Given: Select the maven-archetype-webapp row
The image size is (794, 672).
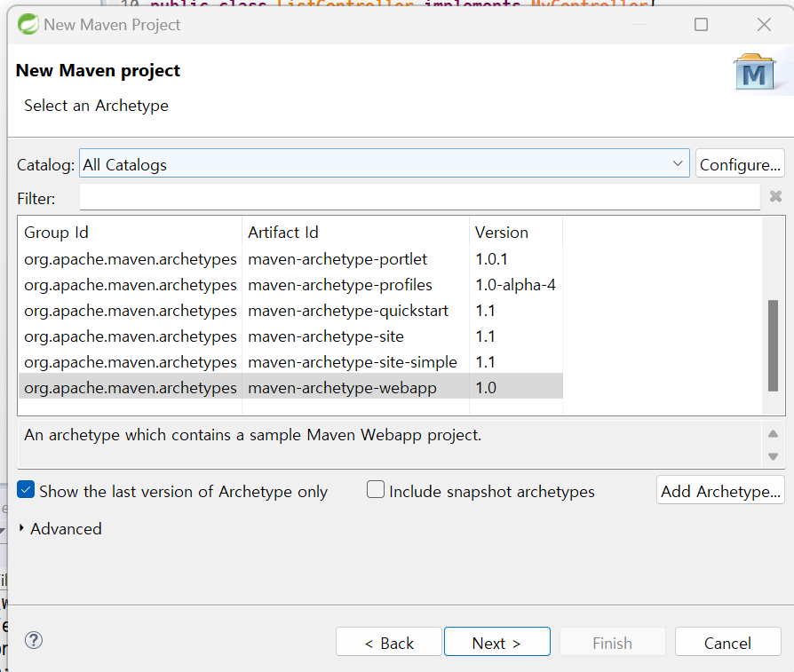Looking at the screenshot, I should pos(290,388).
